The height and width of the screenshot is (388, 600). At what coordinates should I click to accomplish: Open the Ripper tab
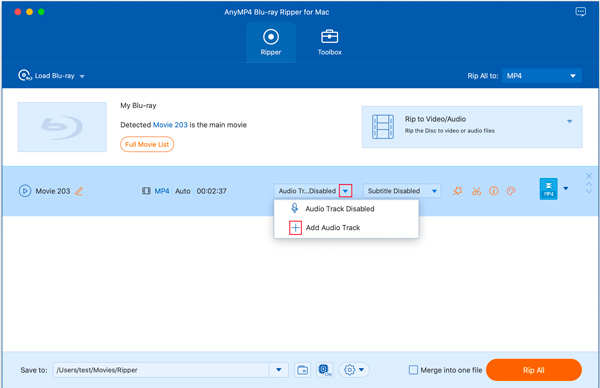point(271,42)
